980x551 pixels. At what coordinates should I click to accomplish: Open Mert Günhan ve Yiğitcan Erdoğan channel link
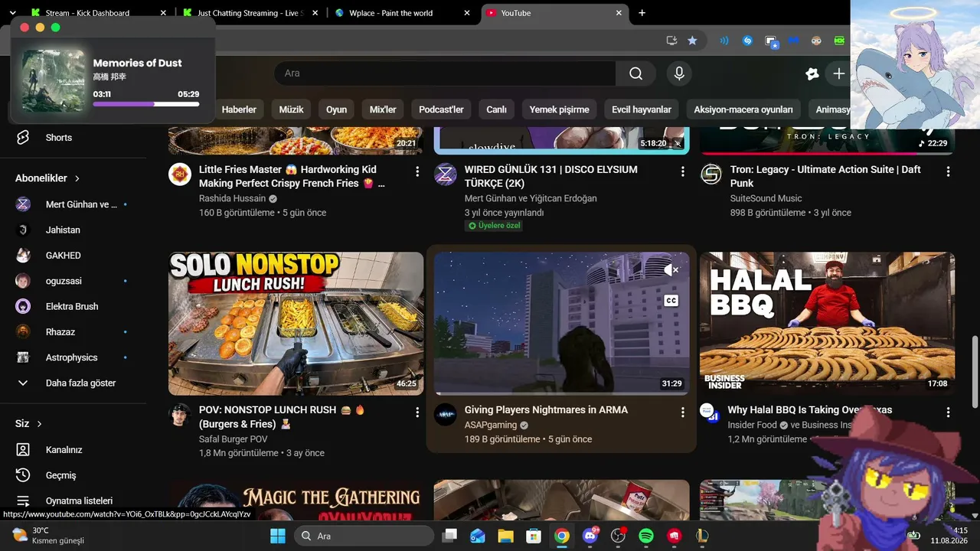(531, 198)
